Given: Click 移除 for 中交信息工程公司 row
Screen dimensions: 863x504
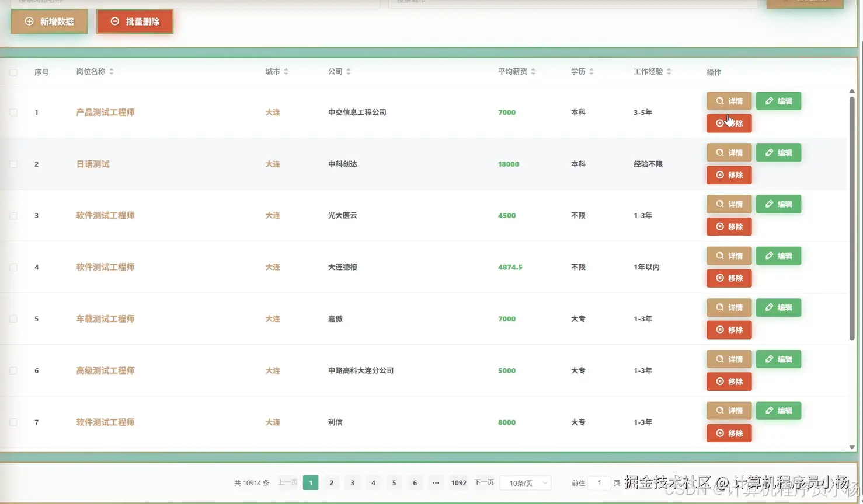Looking at the screenshot, I should coord(729,123).
